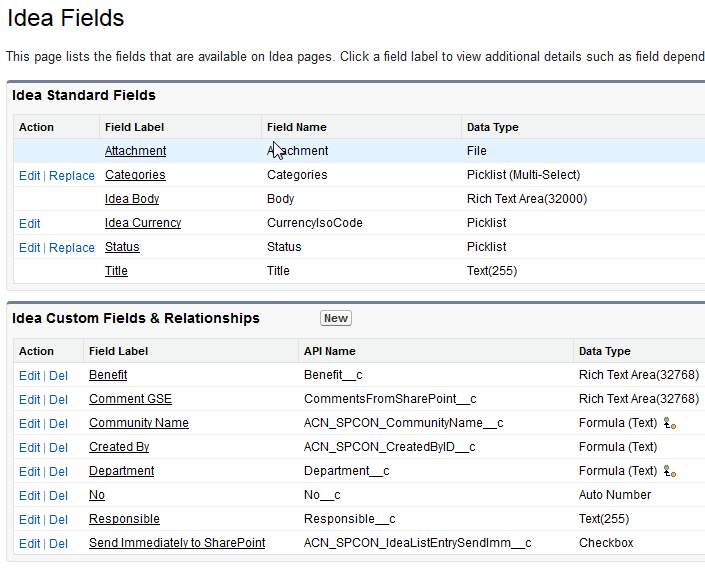
Task: Open the Comment GSE field link
Action: point(130,399)
